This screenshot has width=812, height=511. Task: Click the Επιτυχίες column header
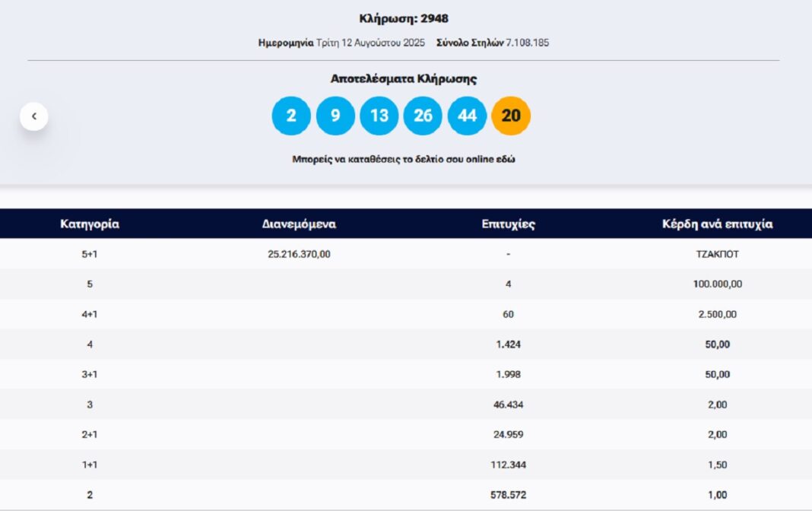[508, 224]
